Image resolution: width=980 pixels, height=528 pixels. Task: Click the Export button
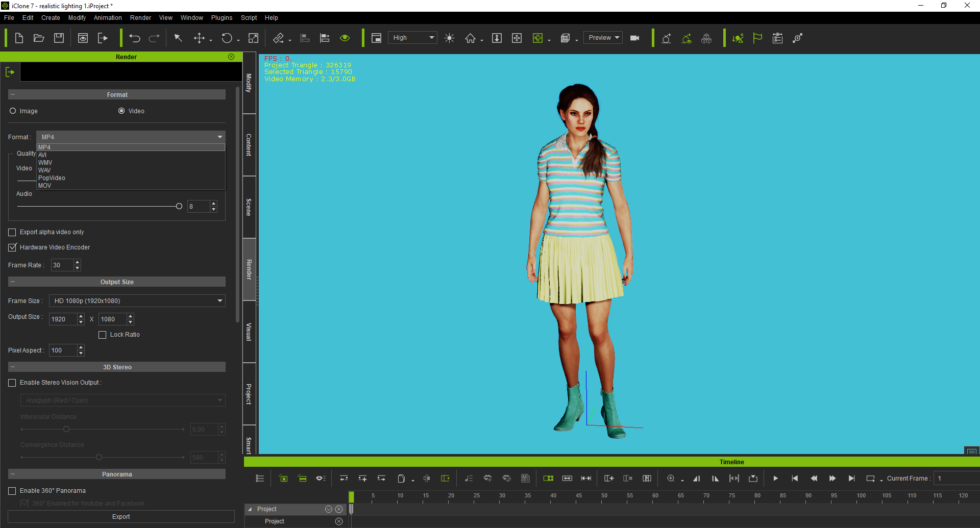pos(121,517)
